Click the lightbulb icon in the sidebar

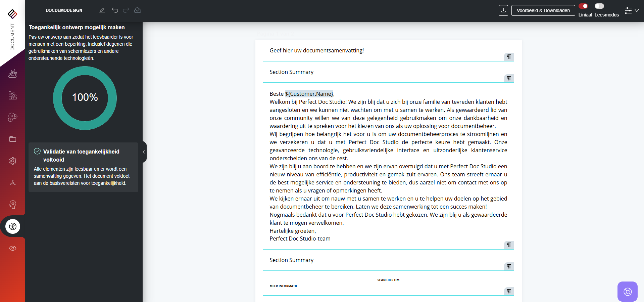13,205
